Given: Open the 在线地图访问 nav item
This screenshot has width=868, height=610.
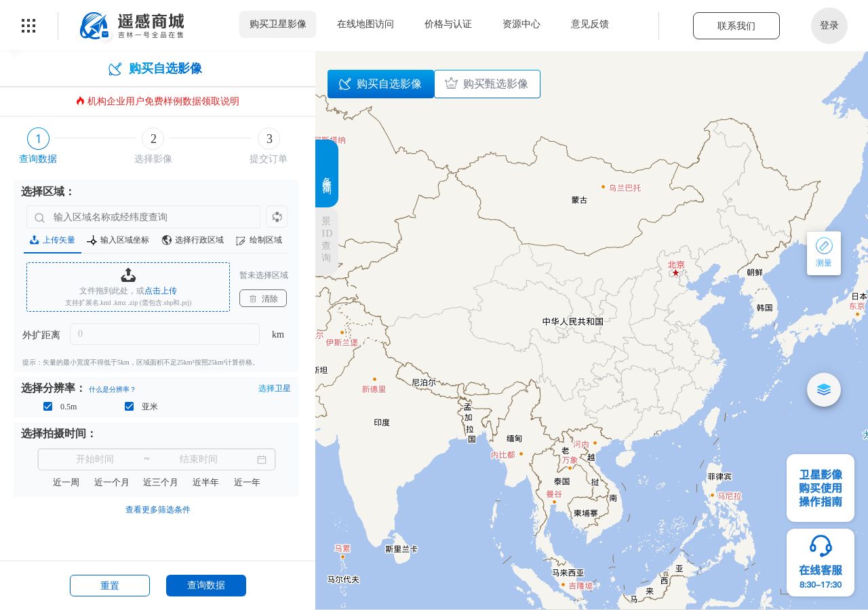Looking at the screenshot, I should (366, 24).
